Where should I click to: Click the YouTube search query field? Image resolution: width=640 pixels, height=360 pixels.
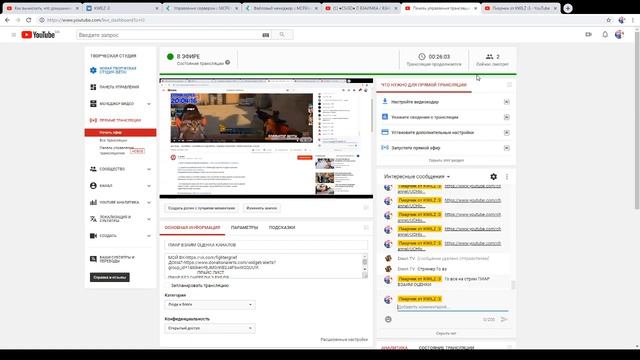168,35
